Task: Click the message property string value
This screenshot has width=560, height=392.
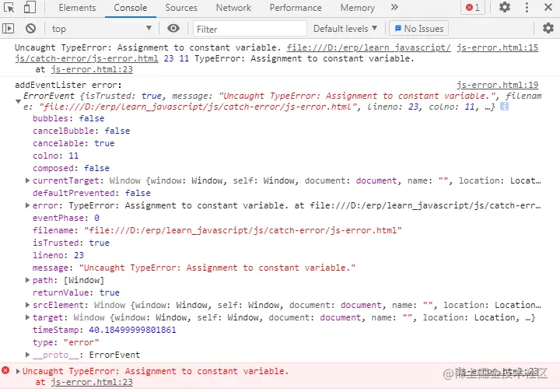Action: point(218,268)
